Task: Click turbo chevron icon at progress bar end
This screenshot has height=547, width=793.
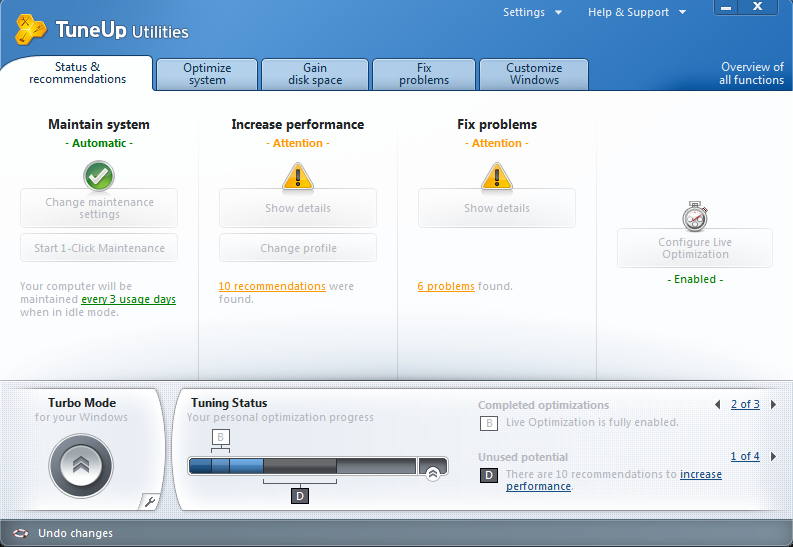Action: (x=432, y=473)
